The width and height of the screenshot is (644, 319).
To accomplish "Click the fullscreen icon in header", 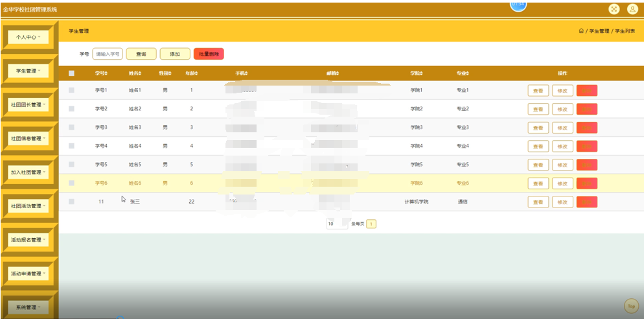I will (614, 9).
